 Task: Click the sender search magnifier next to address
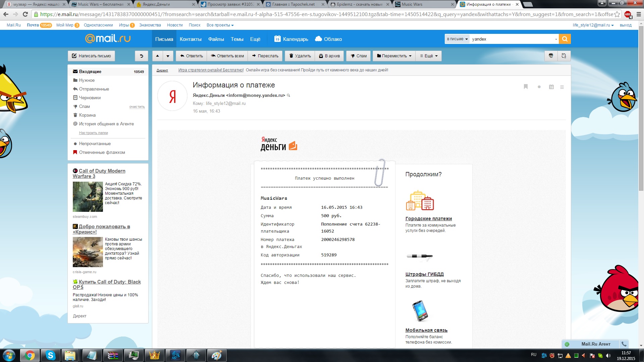click(x=288, y=96)
